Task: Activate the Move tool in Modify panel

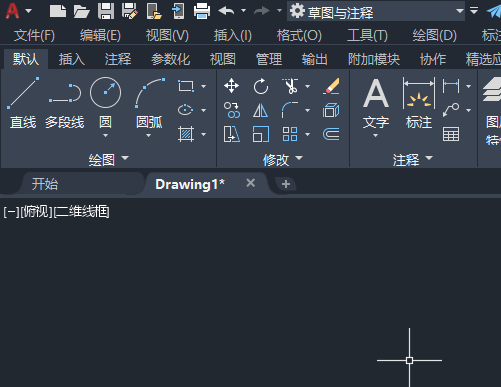Action: click(x=231, y=86)
